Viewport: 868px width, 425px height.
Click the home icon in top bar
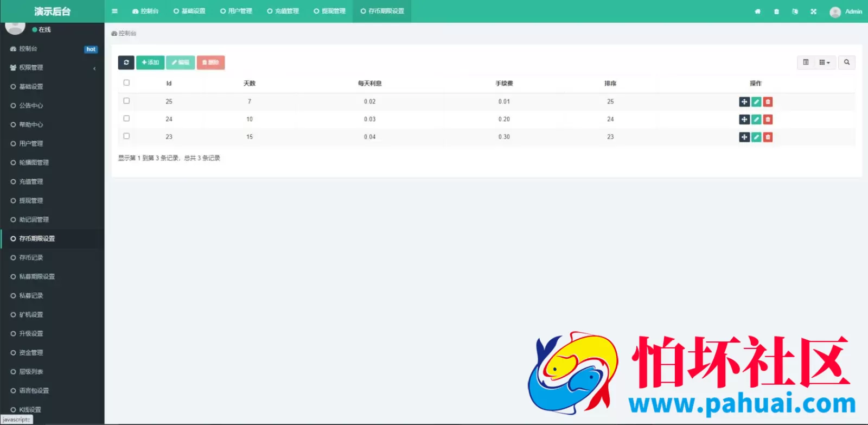tap(757, 11)
